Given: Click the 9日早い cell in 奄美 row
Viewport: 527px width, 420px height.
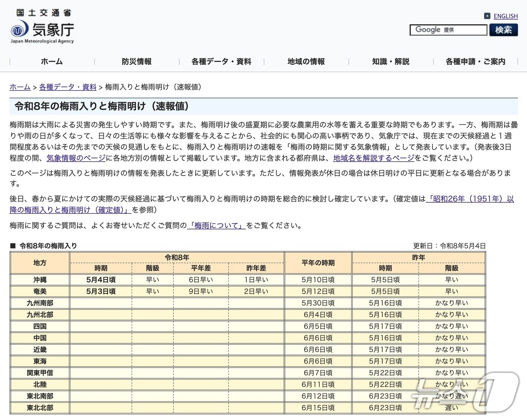Looking at the screenshot, I should tap(201, 291).
